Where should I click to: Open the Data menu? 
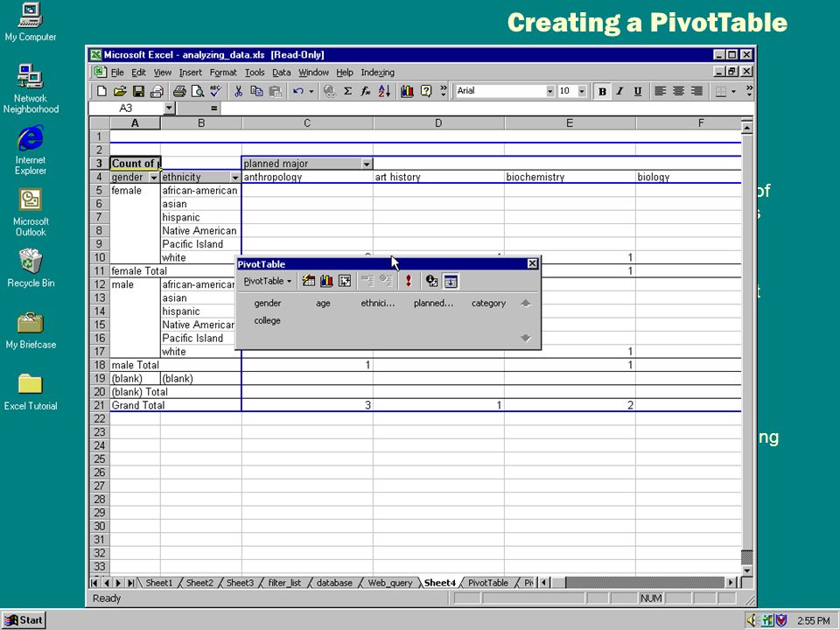coord(281,73)
